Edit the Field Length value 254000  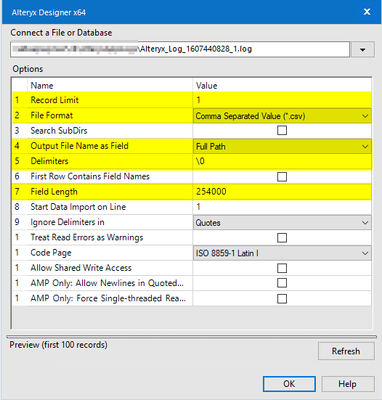[282, 192]
